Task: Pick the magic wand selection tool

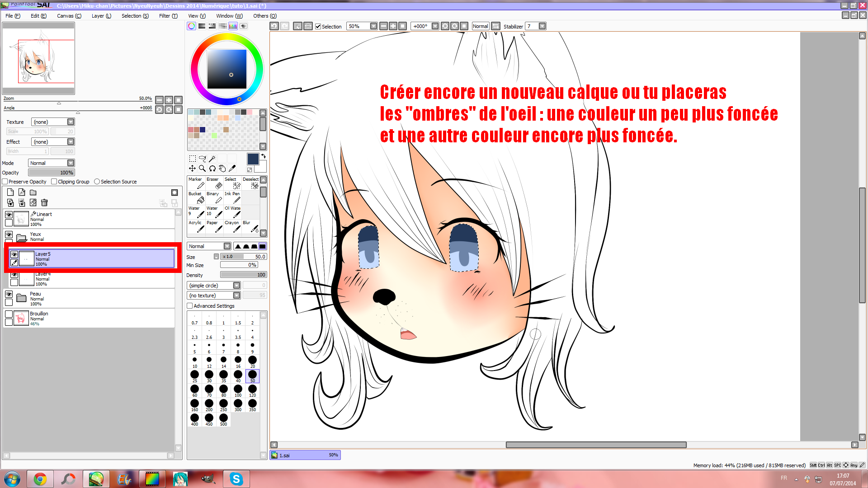Action: [212, 159]
